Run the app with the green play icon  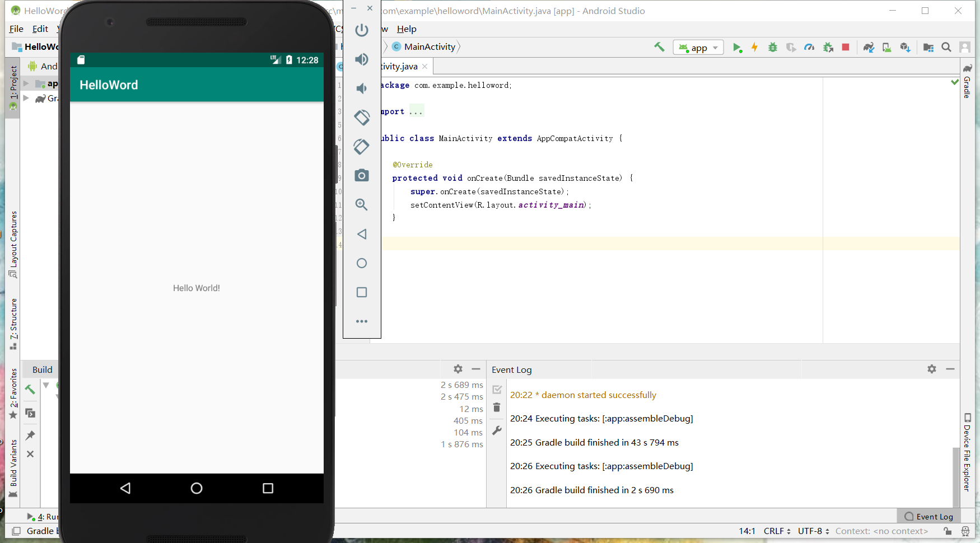(738, 48)
